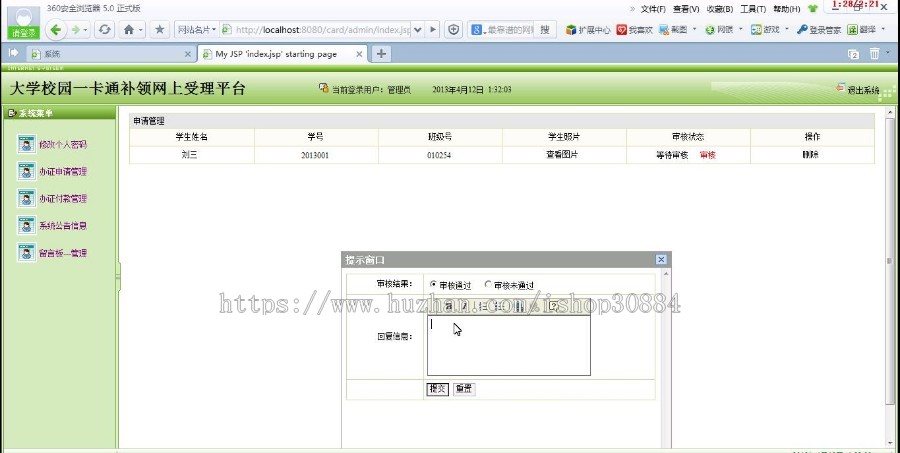Click the tab restore window icon
This screenshot has height=453, width=900.
point(854,54)
